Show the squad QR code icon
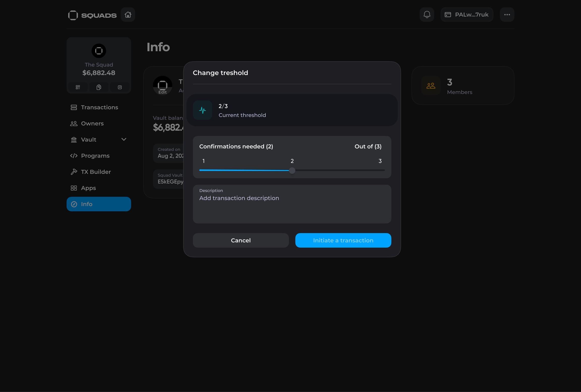The height and width of the screenshot is (392, 581). pyautogui.click(x=78, y=87)
